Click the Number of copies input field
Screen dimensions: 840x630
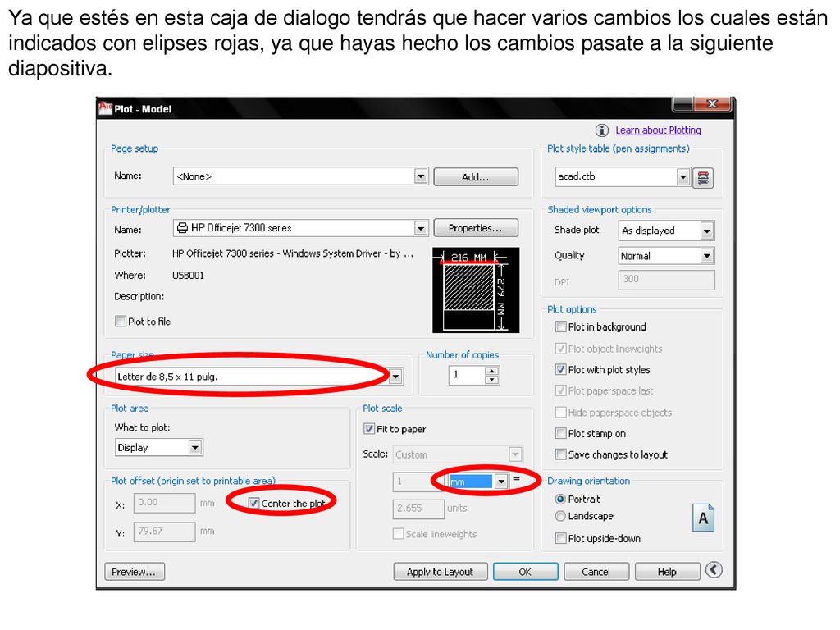(467, 375)
